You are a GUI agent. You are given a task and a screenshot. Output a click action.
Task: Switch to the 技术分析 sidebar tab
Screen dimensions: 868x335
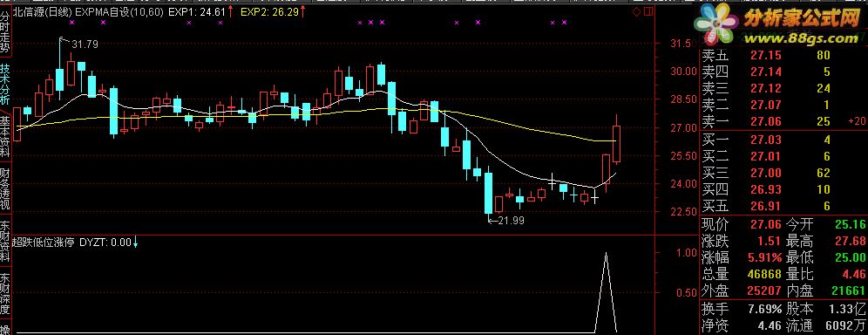pyautogui.click(x=5, y=84)
